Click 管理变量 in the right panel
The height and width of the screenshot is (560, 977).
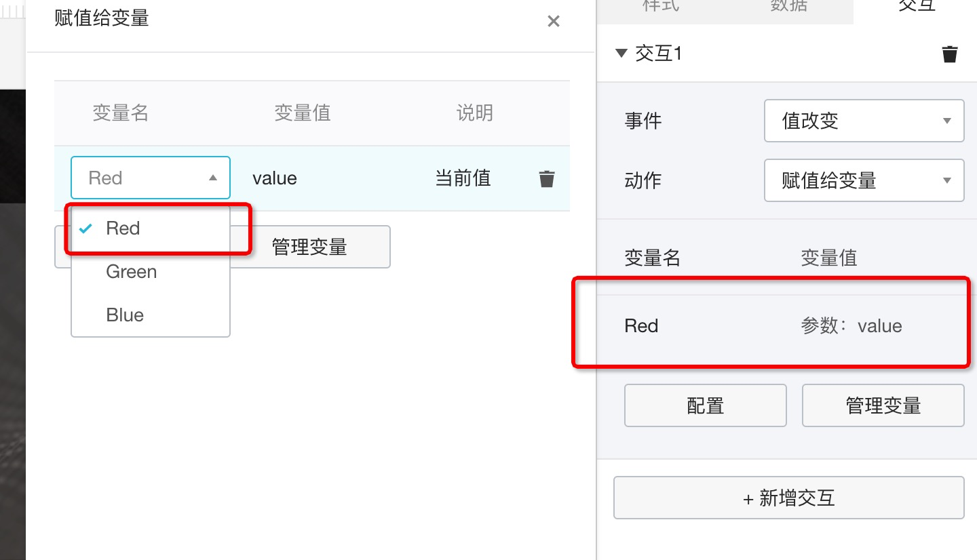(883, 405)
